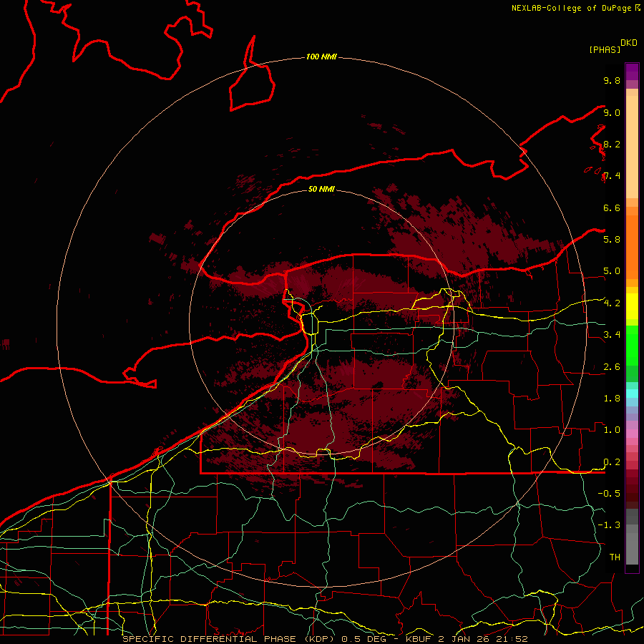Click the 5.8 value on the color scale

(x=612, y=239)
